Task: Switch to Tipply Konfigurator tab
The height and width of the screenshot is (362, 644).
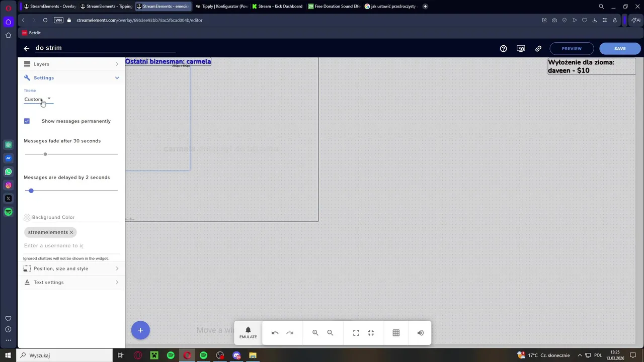Action: click(222, 7)
